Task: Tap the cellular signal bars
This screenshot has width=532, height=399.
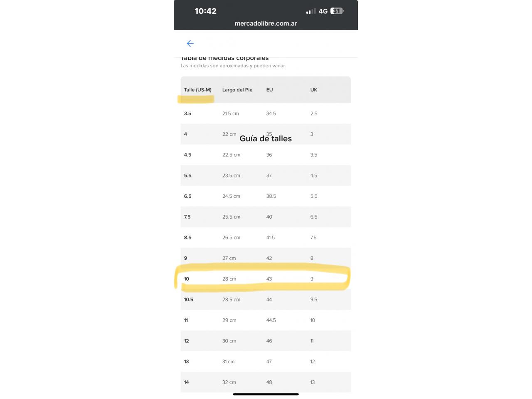Action: 311,11
